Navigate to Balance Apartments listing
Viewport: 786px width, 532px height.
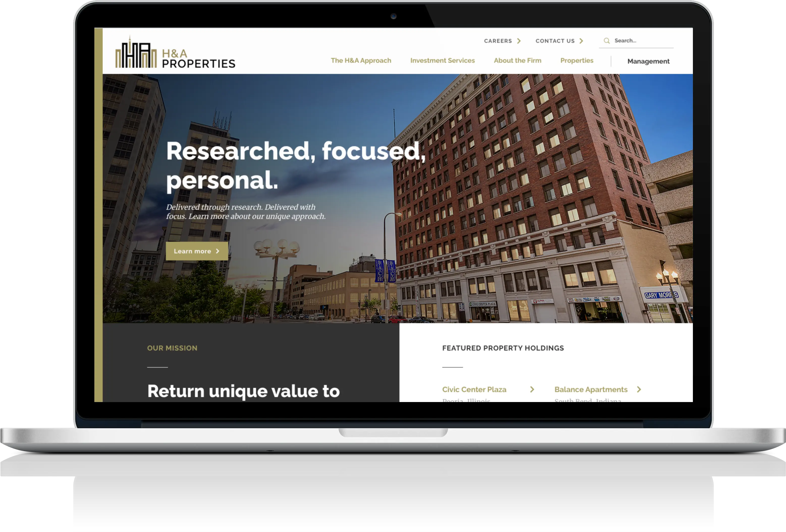point(590,389)
